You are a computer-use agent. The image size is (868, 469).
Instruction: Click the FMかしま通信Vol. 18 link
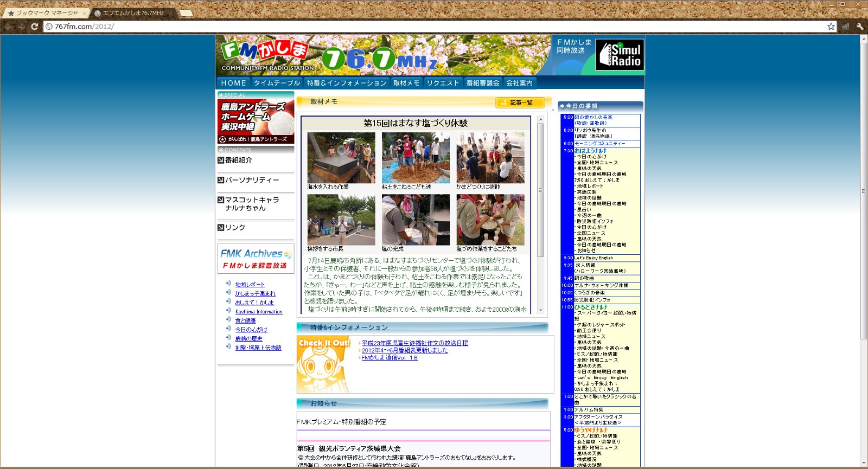click(x=390, y=358)
